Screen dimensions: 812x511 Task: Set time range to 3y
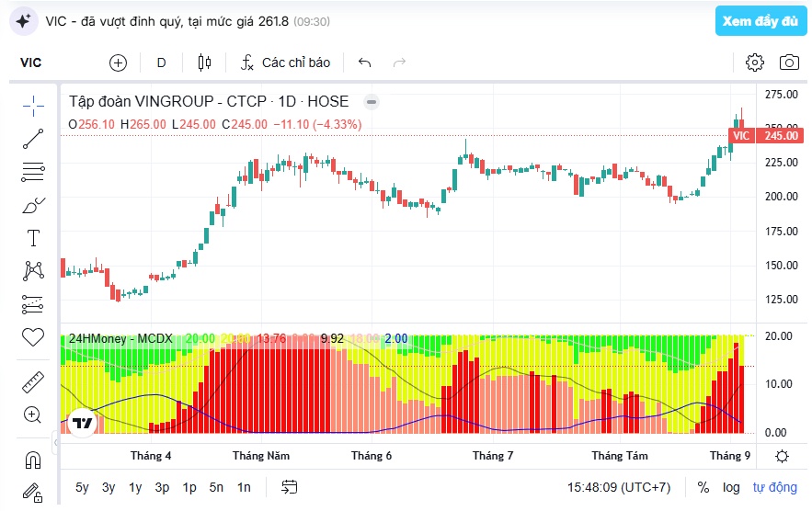(x=109, y=487)
